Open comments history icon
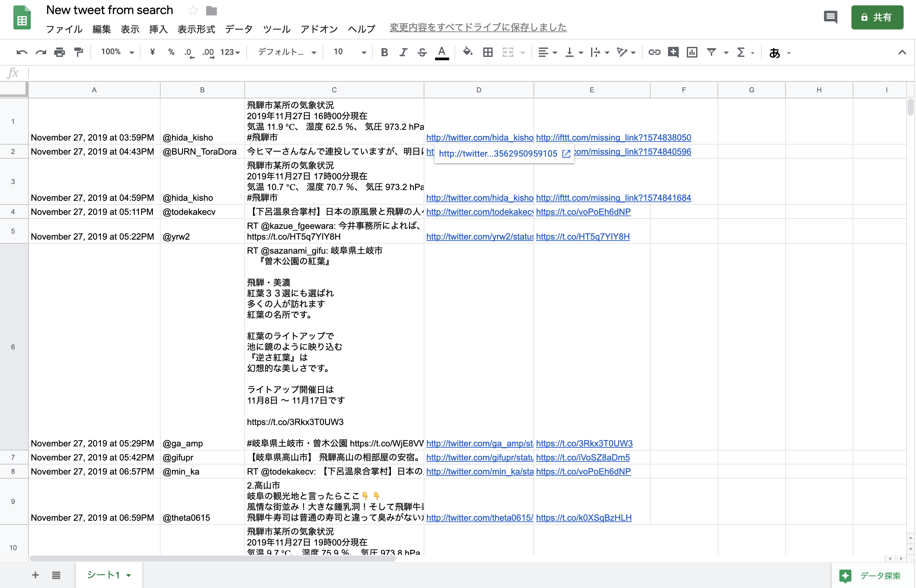The width and height of the screenshot is (916, 588). pos(830,17)
